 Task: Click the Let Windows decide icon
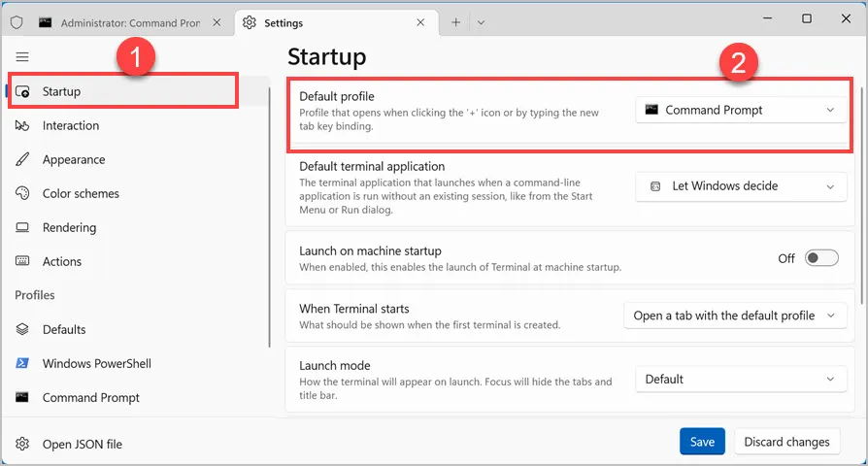(x=655, y=186)
